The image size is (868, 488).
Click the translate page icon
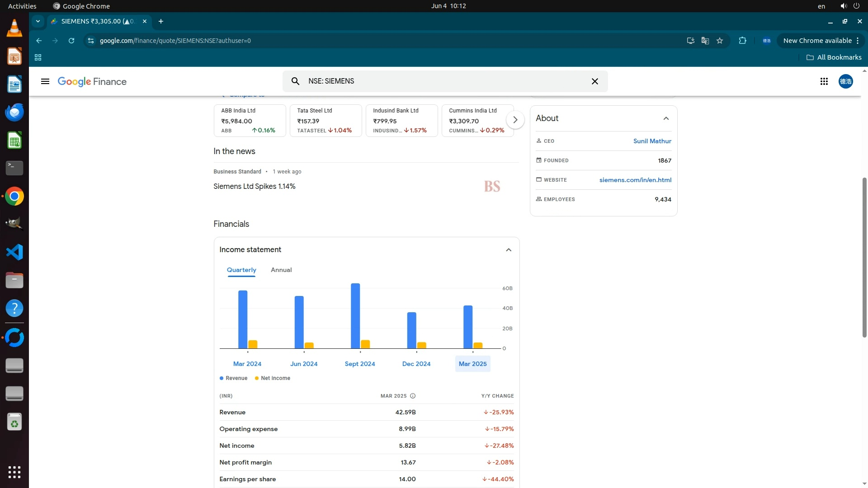[705, 41]
